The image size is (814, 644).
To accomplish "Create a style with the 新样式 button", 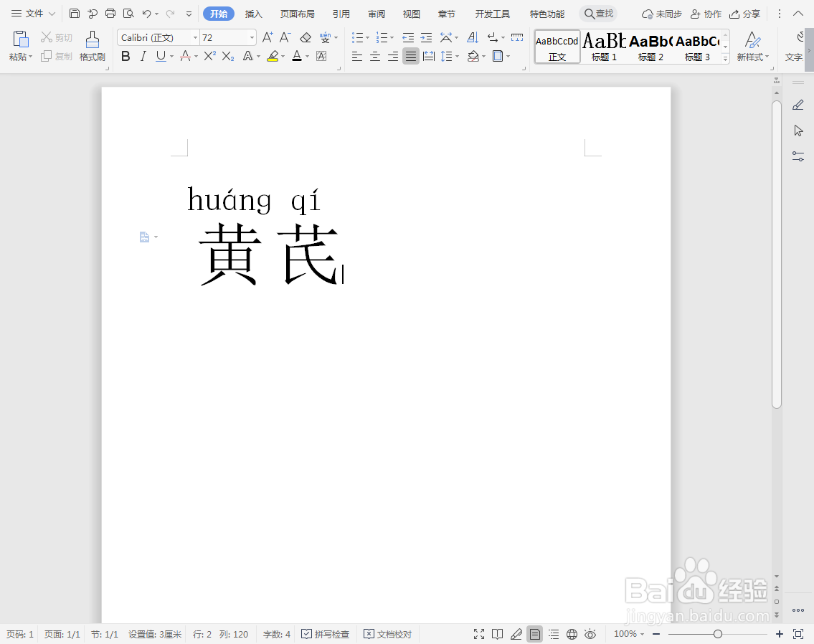I will 751,47.
